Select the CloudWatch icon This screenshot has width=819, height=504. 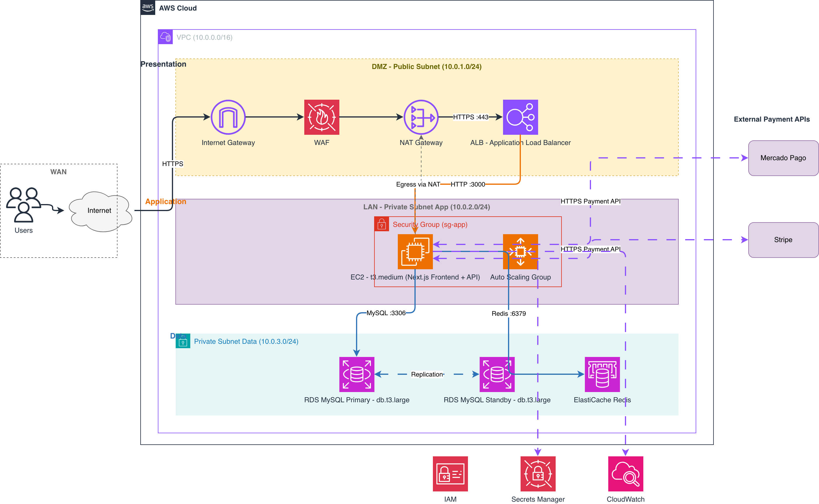(626, 474)
